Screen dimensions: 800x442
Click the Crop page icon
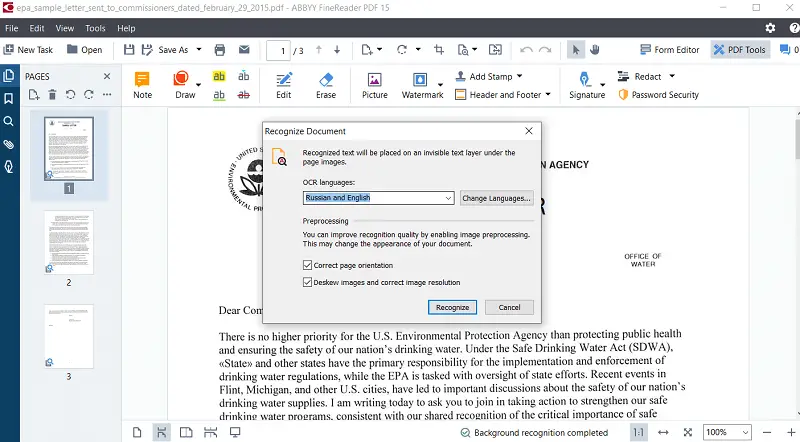pyautogui.click(x=439, y=50)
